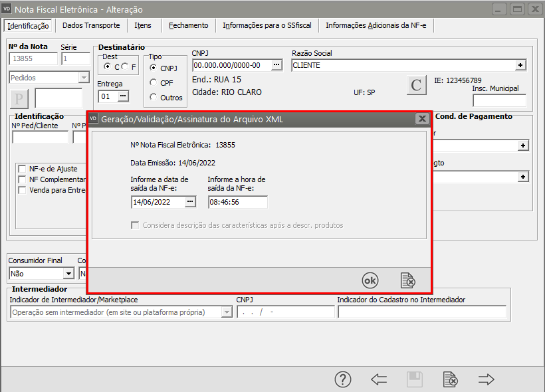
Task: Expand the Razão Social plus button
Action: point(520,65)
